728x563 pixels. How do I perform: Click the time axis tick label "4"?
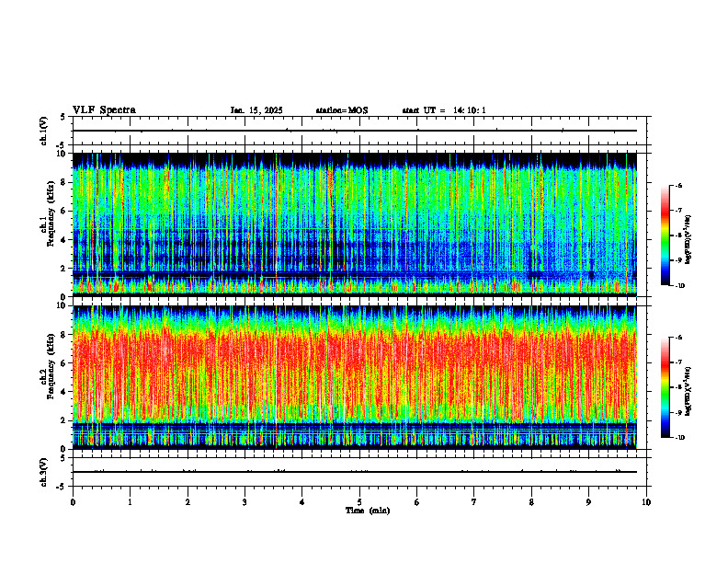(302, 502)
